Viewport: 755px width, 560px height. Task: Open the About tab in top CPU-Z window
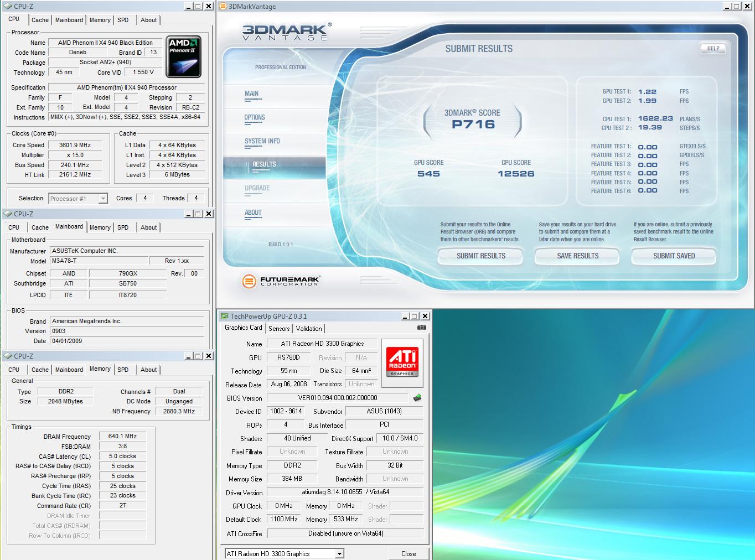(148, 20)
